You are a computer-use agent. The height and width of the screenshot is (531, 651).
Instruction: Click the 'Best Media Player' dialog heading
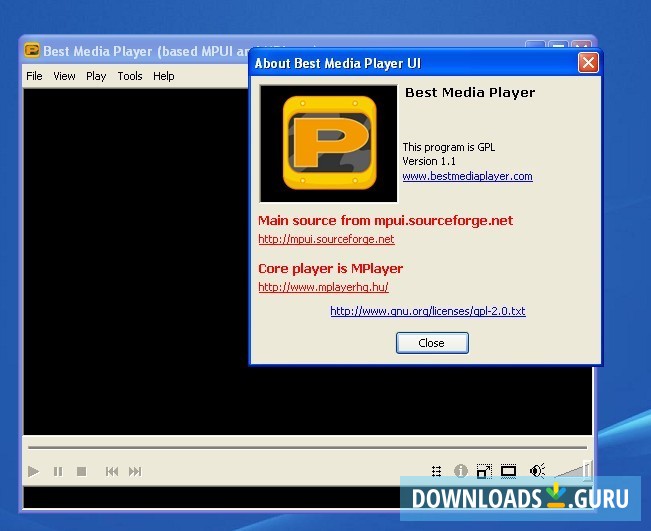click(x=470, y=92)
